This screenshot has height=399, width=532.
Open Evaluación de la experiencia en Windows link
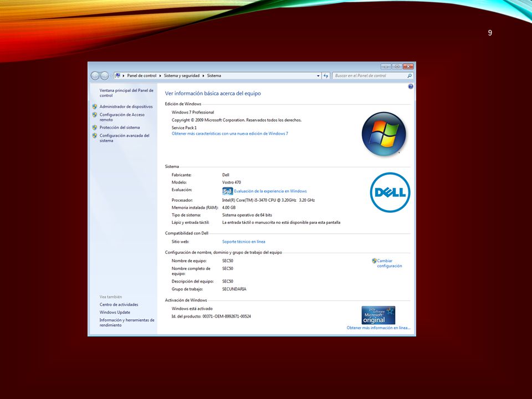[x=270, y=191]
